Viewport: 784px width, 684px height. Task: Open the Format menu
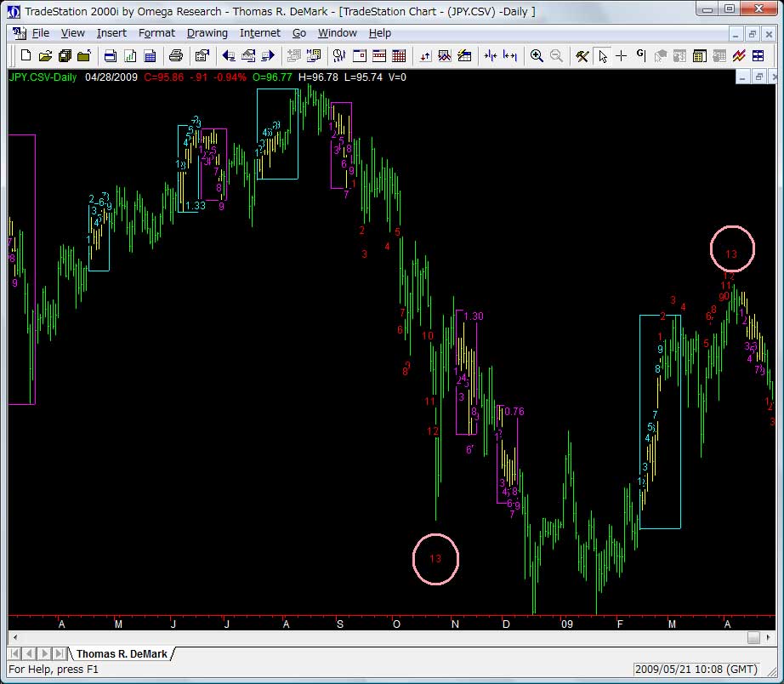tap(156, 33)
